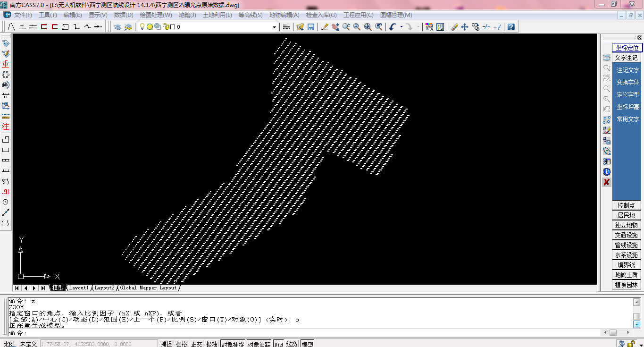Select the polyline tool at toolbar start

tap(11, 27)
